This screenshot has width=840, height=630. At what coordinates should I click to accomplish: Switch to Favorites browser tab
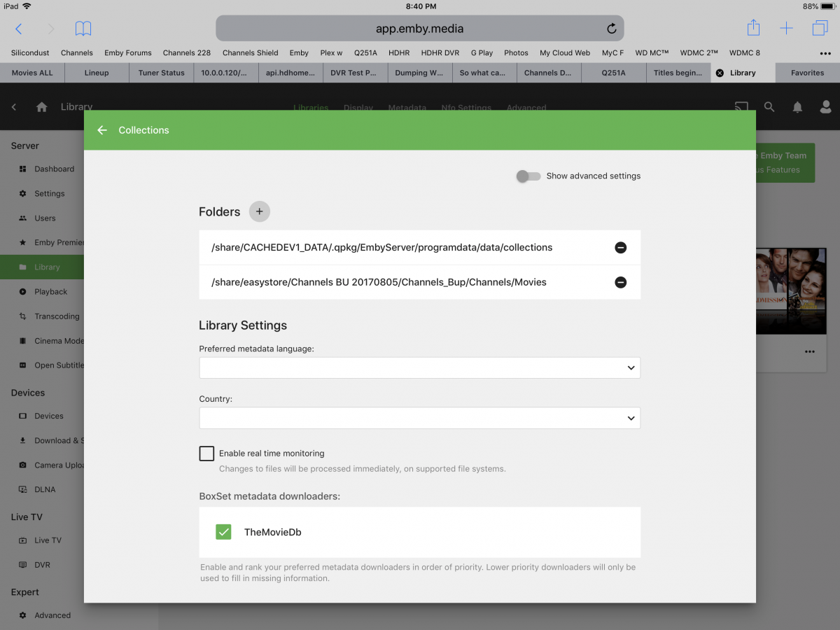point(807,73)
